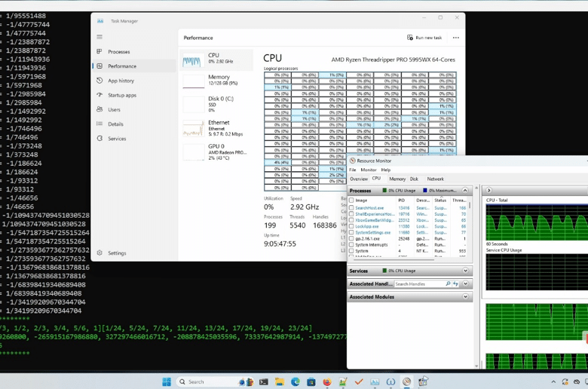Click the Search Handles input field

click(419, 284)
